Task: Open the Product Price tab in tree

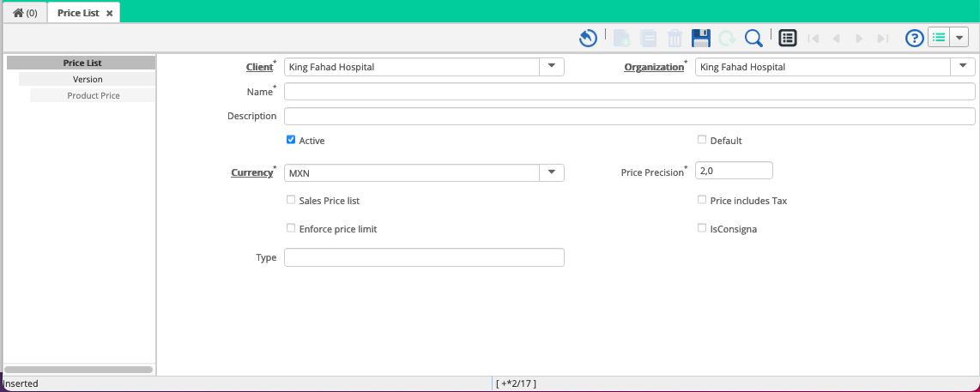Action: click(93, 96)
